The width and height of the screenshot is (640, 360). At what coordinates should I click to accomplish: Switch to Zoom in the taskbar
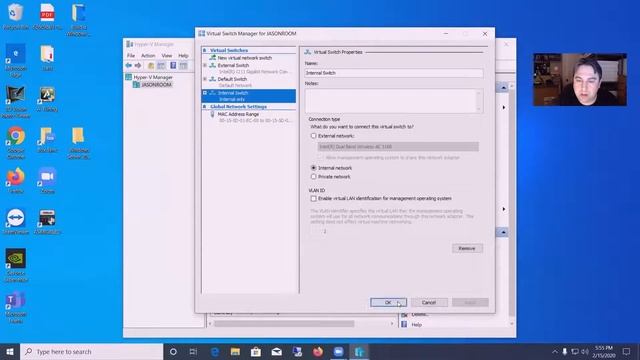338,351
